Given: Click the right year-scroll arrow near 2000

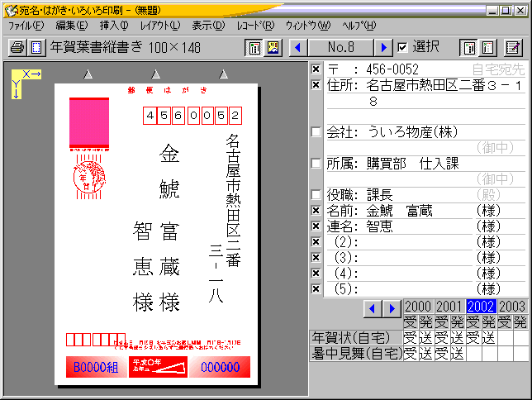Looking at the screenshot, I should point(392,308).
